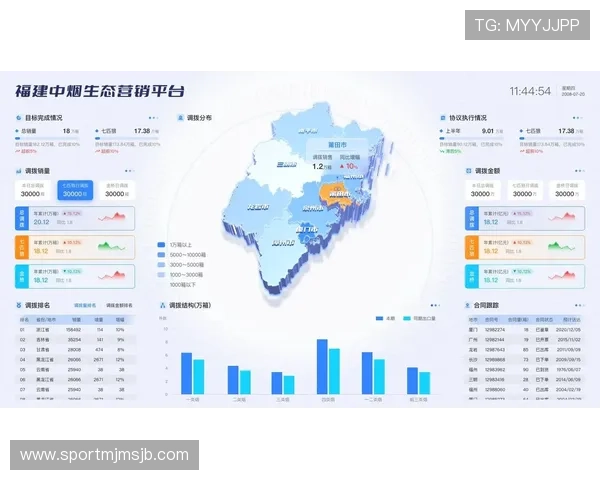Click contract number 12983962 in 合同跟踪
The height and width of the screenshot is (480, 600).
(x=495, y=369)
